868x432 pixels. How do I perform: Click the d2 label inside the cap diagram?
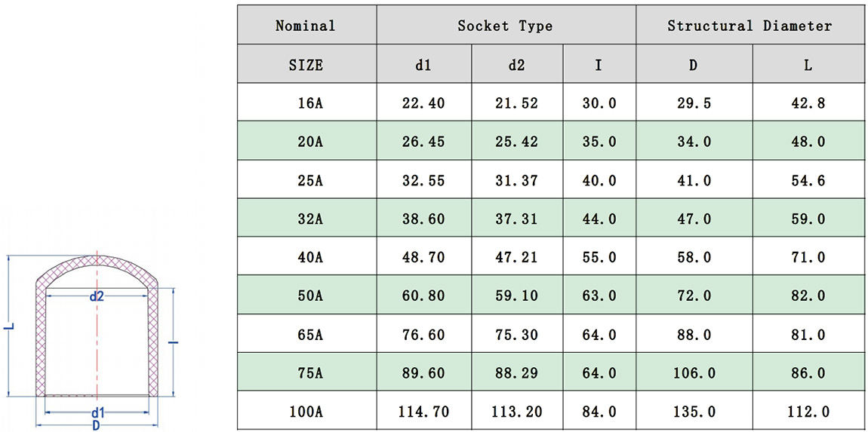pyautogui.click(x=97, y=296)
